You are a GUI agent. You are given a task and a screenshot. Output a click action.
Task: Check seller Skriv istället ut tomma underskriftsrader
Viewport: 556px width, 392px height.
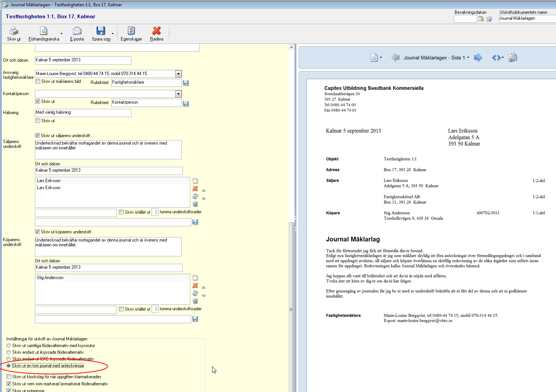[x=121, y=212]
